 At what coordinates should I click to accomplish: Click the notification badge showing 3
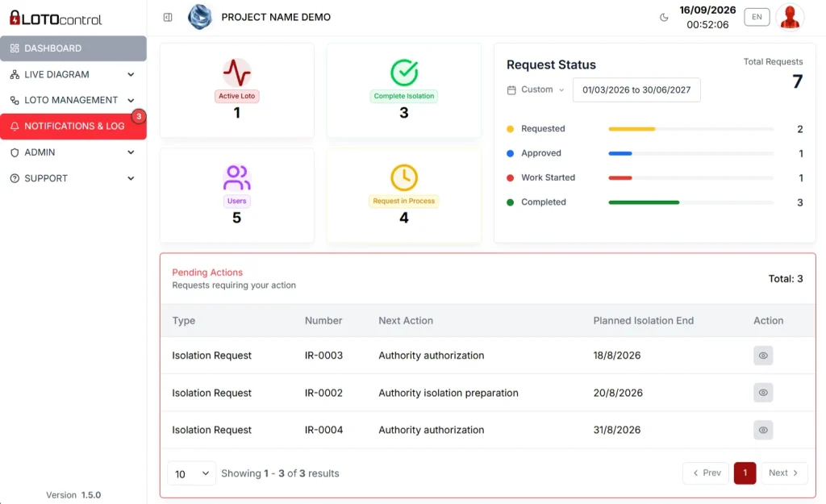[139, 116]
